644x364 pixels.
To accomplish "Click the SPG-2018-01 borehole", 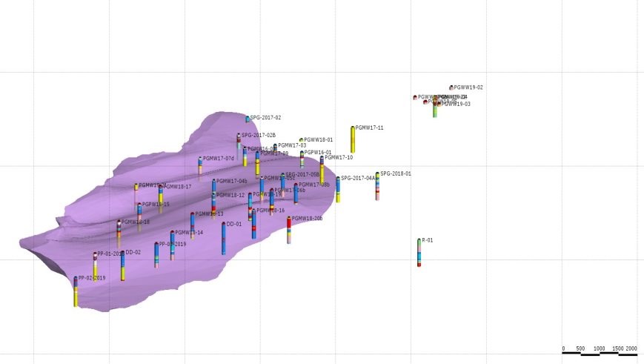I will pos(377,186).
